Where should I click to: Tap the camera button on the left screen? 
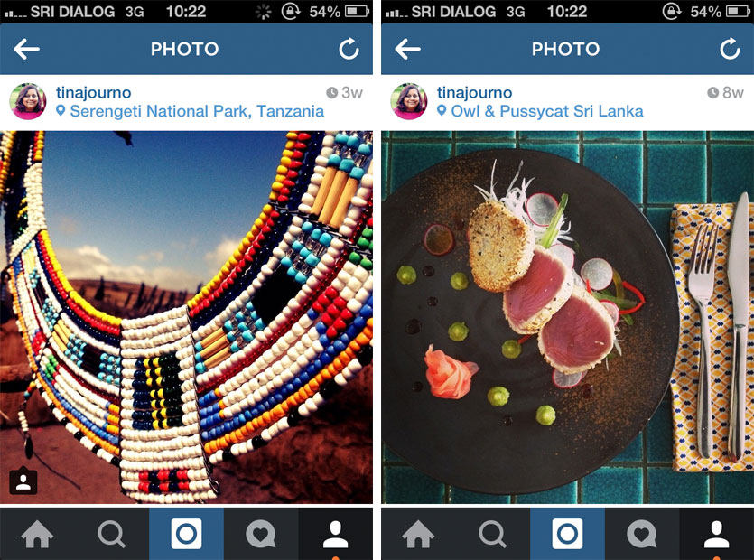click(x=187, y=534)
